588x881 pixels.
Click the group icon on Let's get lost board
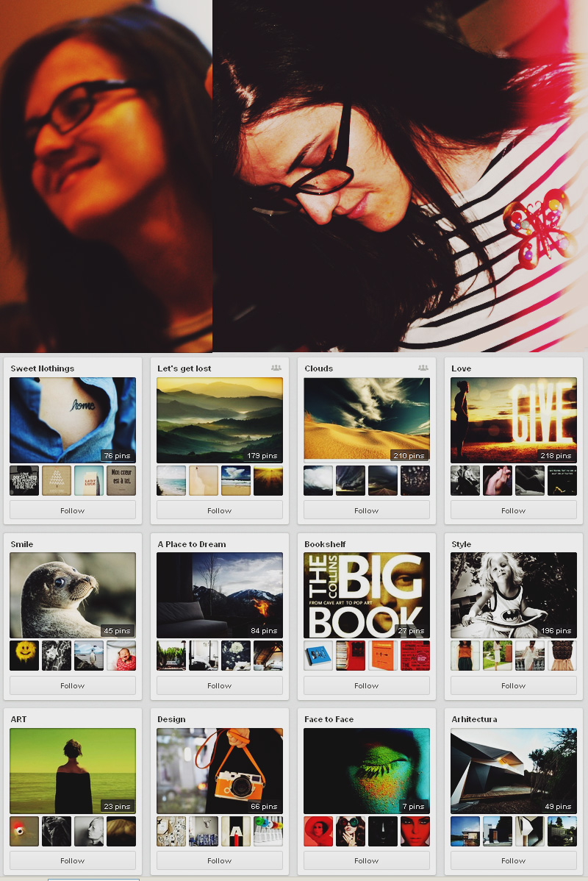276,368
